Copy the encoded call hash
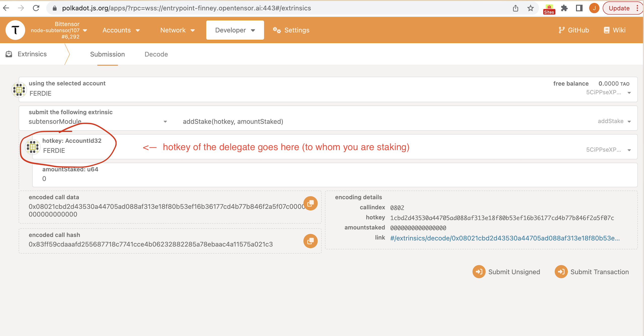Viewport: 644px width, 336px height. pyautogui.click(x=311, y=241)
